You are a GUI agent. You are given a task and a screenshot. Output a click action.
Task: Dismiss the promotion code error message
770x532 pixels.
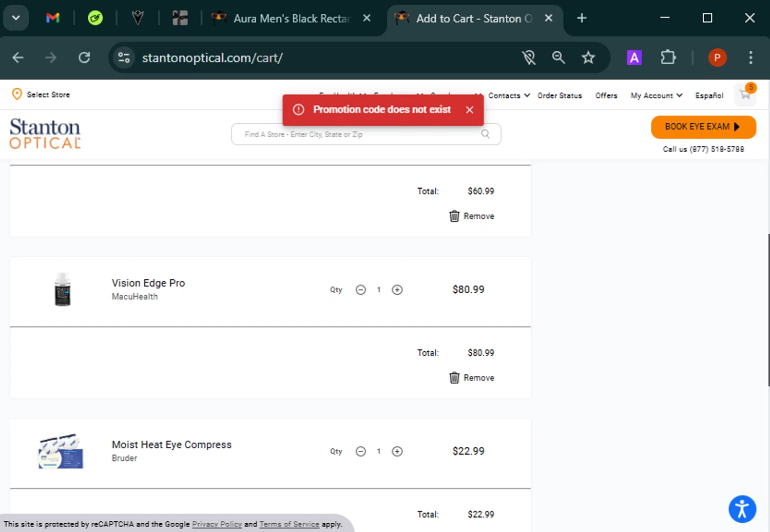(469, 110)
